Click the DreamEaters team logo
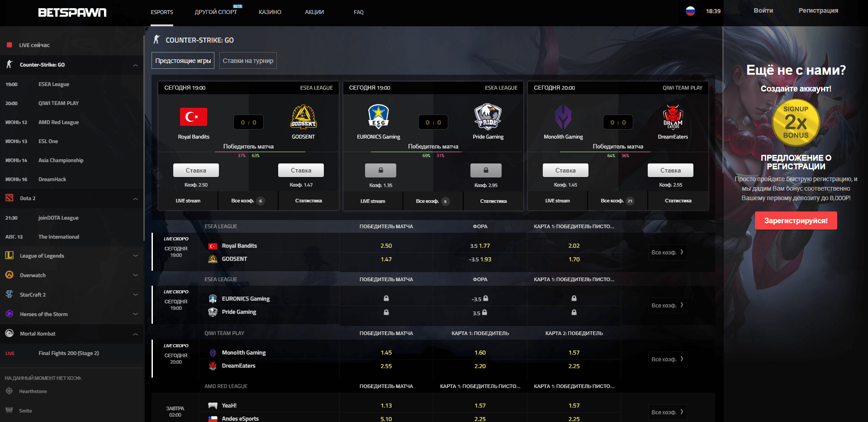This screenshot has height=422, width=868. [x=673, y=117]
